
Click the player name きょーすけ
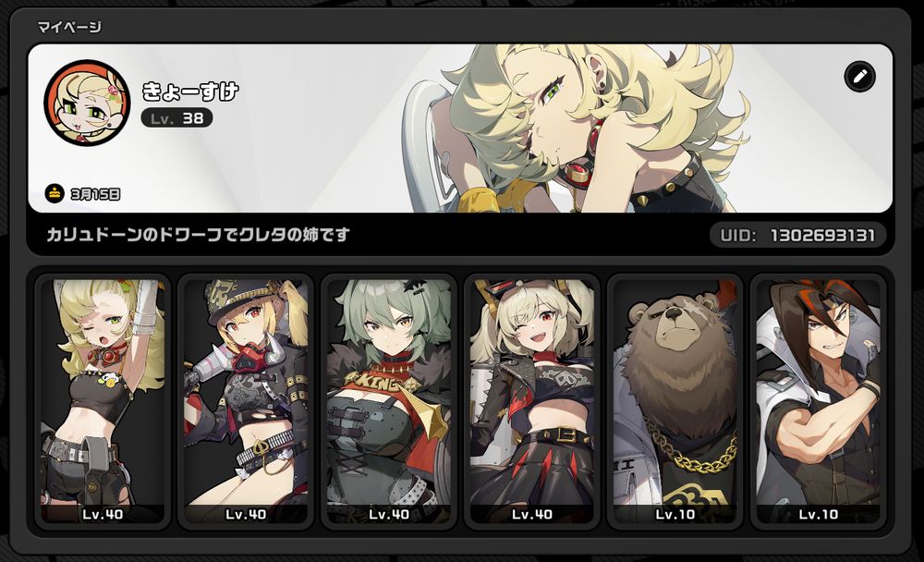pyautogui.click(x=189, y=91)
